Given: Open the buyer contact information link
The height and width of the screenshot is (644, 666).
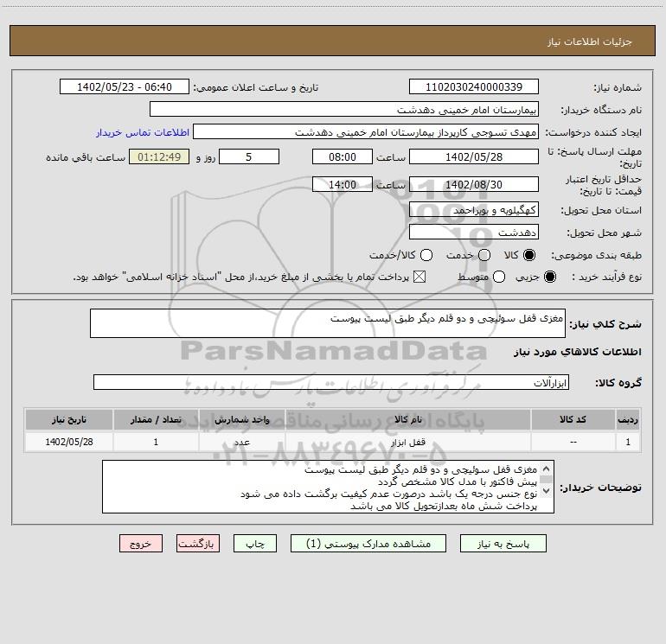Looking at the screenshot, I should point(143,132).
